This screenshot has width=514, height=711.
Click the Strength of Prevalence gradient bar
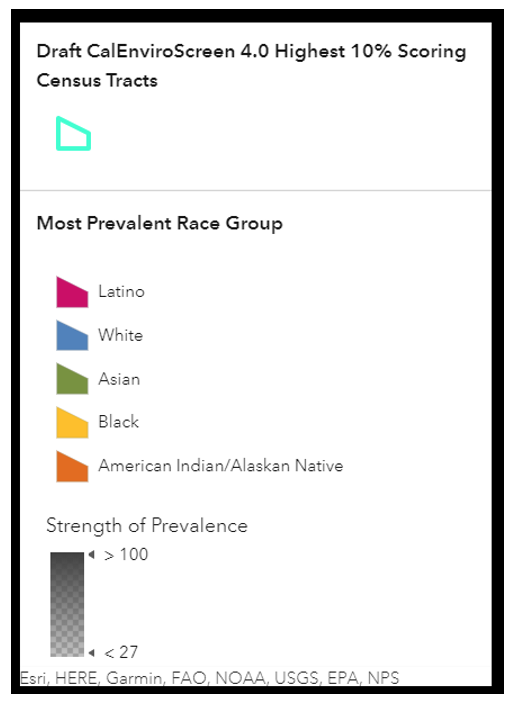click(67, 604)
